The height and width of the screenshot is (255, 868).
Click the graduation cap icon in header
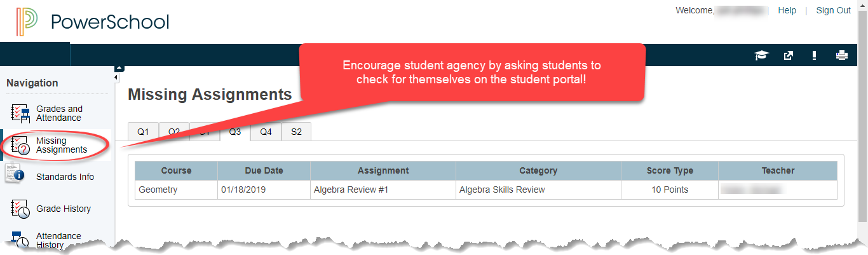(x=761, y=55)
